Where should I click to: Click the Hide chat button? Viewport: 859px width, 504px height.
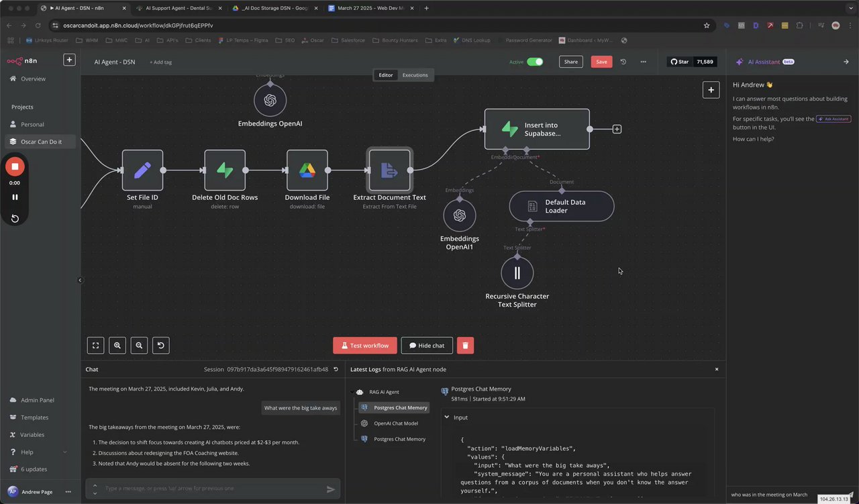427,346
